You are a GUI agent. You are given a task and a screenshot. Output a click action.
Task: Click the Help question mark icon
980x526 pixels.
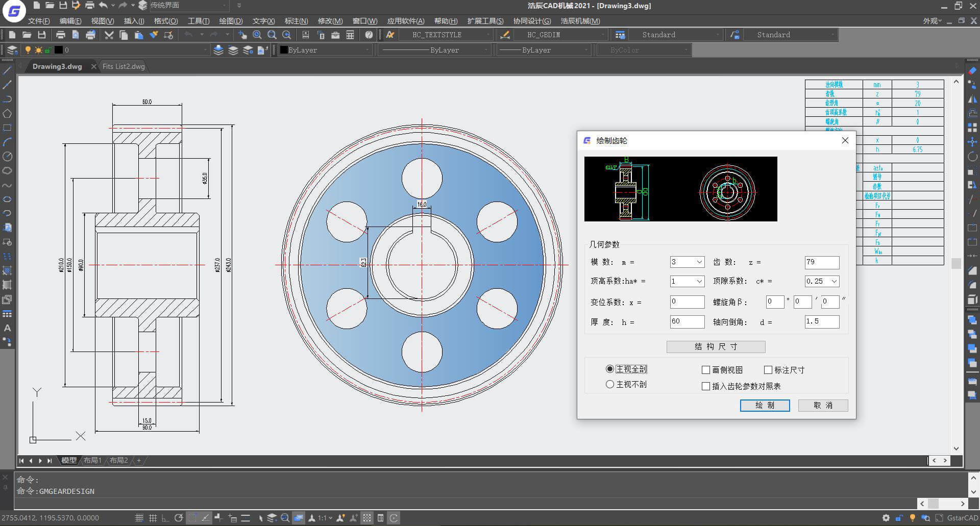click(x=369, y=35)
